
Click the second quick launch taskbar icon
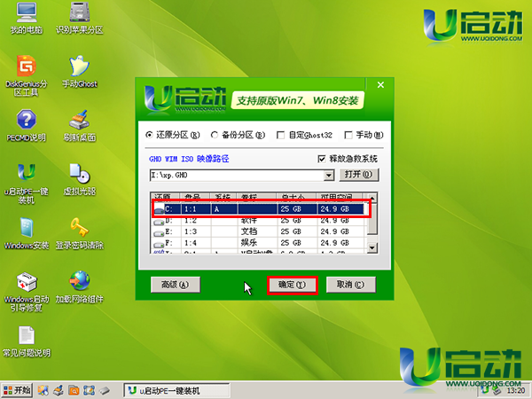pos(59,390)
